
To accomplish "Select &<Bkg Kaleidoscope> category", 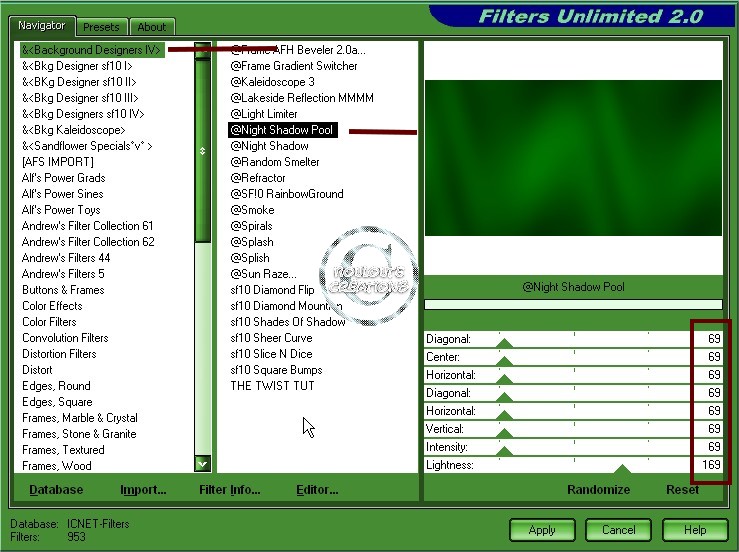I will click(74, 130).
